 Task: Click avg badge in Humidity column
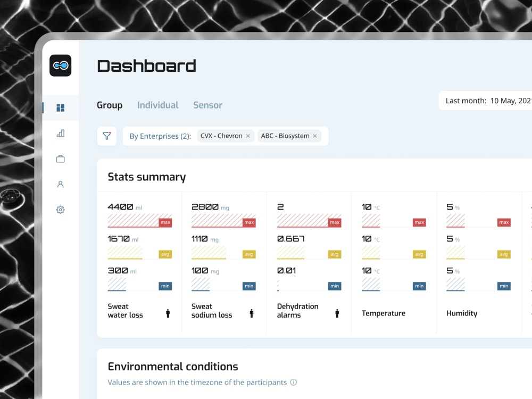point(504,254)
